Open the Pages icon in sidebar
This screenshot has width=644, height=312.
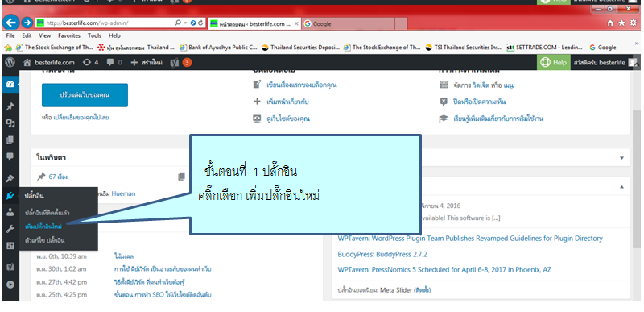(x=10, y=140)
